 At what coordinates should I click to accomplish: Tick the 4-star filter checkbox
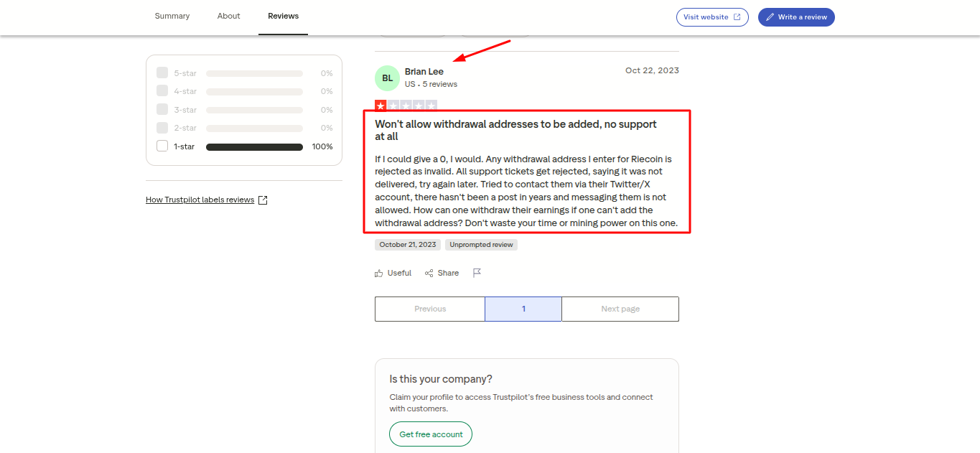coord(162,91)
